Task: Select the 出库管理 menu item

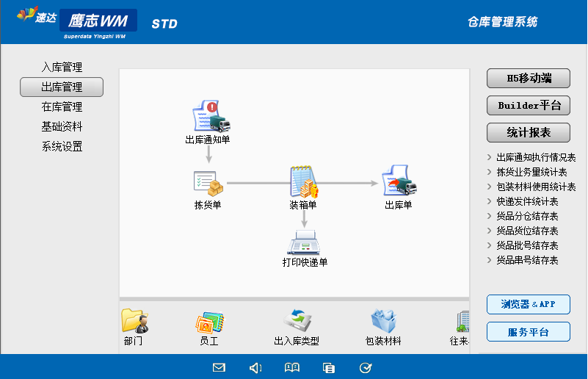Action: [x=62, y=87]
